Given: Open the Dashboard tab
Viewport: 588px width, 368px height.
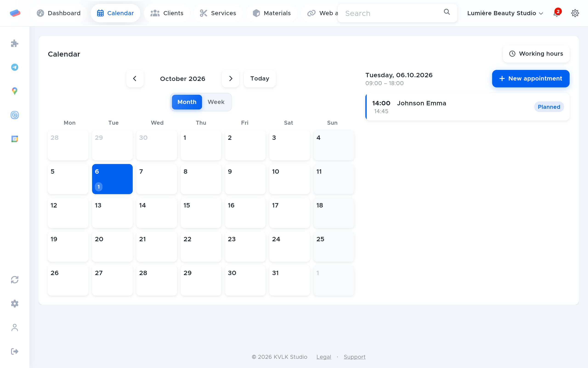Looking at the screenshot, I should pyautogui.click(x=59, y=13).
